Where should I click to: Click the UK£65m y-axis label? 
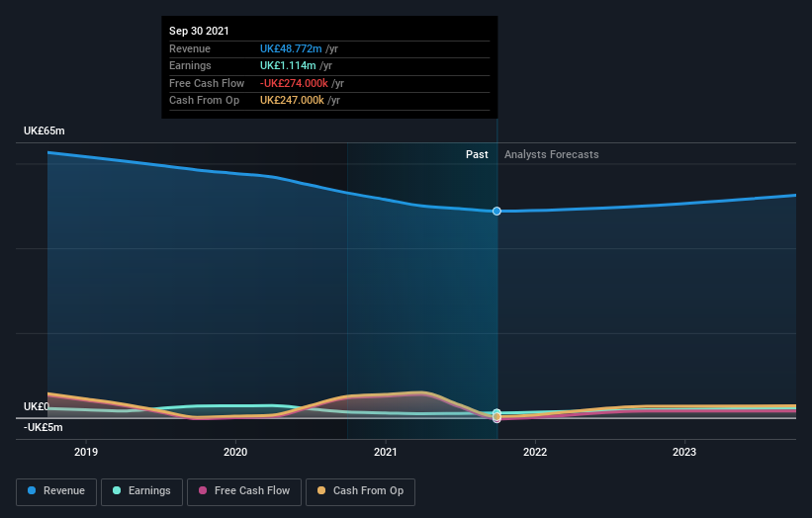pyautogui.click(x=45, y=130)
